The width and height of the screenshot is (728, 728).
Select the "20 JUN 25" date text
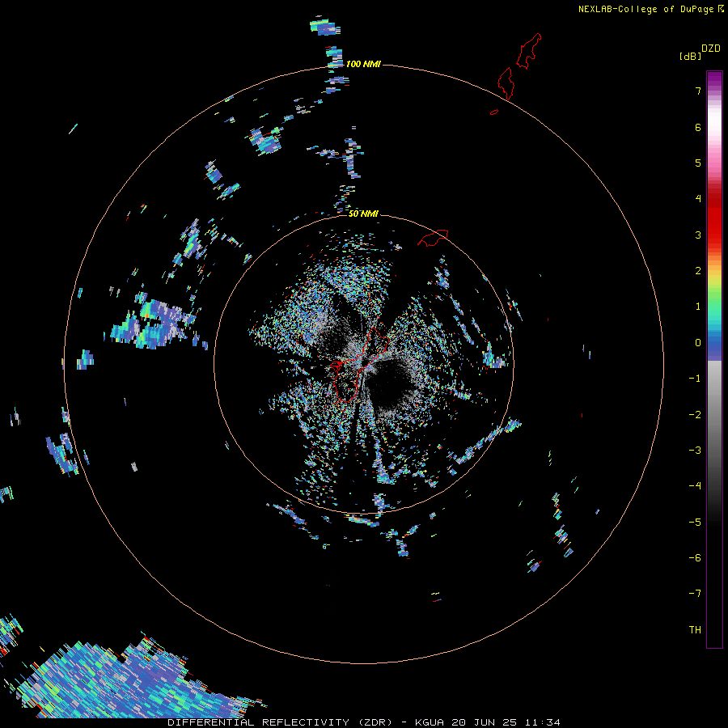484,722
